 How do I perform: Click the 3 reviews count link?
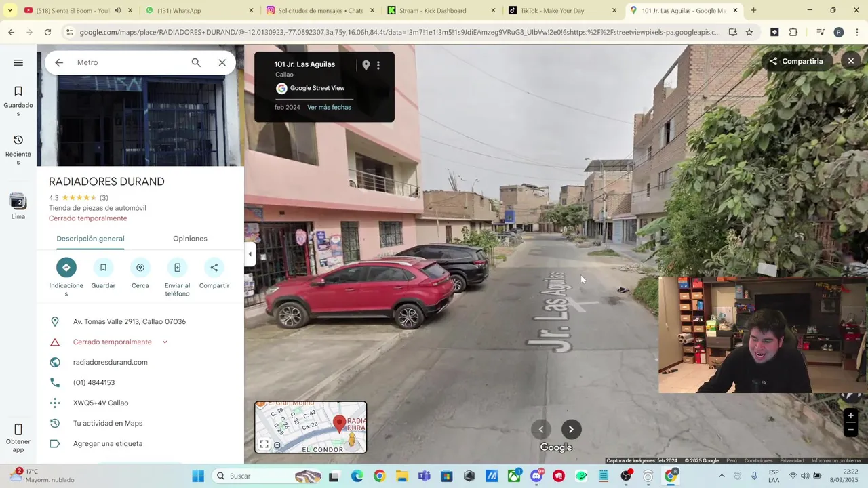[x=104, y=198]
